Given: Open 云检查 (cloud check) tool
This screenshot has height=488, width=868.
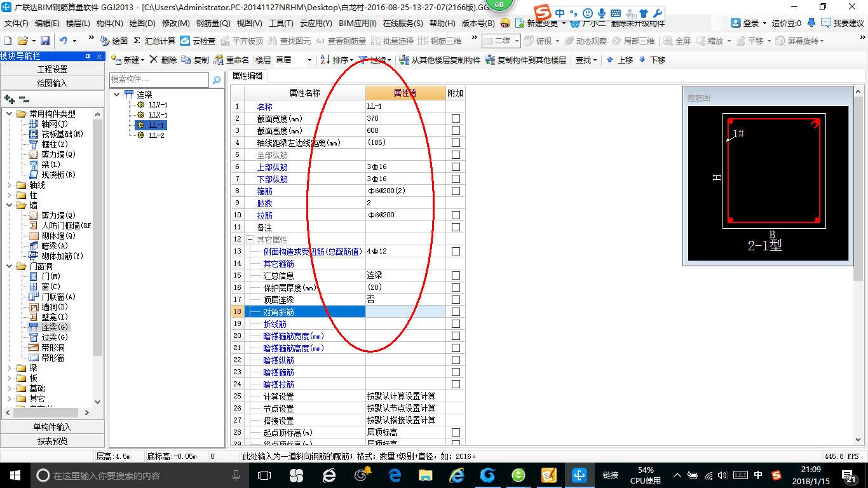Looking at the screenshot, I should pos(198,41).
